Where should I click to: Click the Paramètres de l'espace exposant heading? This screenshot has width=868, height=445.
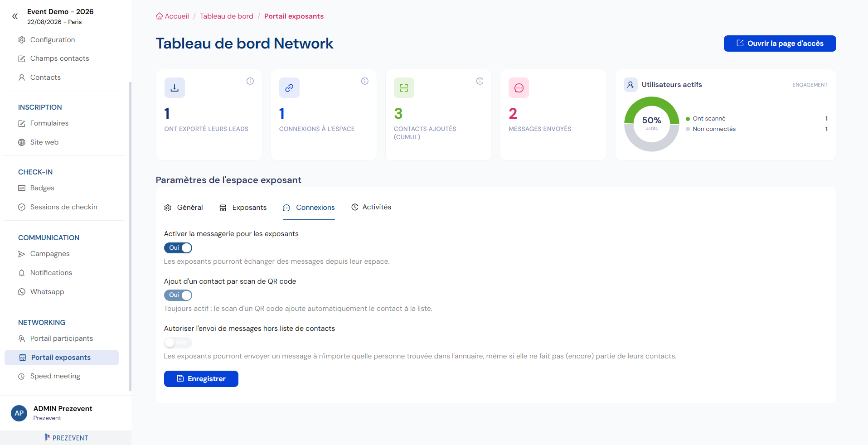228,180
